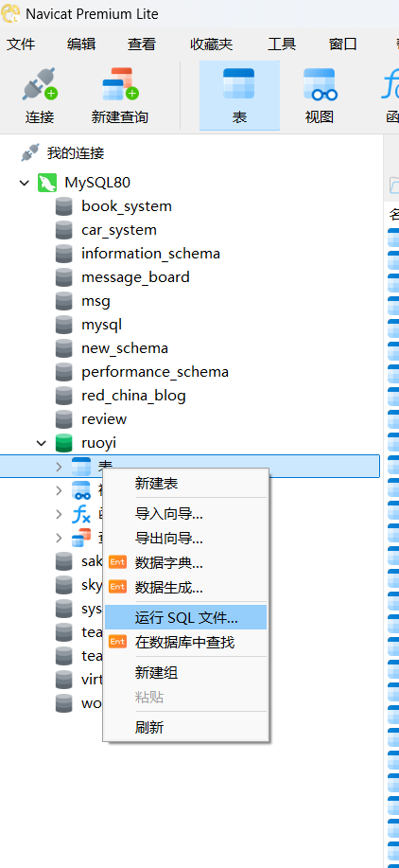Select the red_china_blog label
Viewport: 399px width, 868px height.
pos(133,396)
